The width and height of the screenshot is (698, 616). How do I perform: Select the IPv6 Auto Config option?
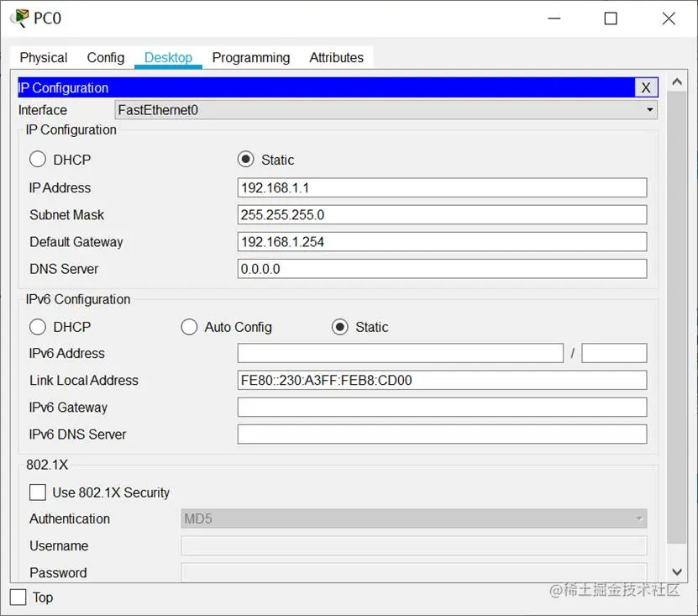coord(189,327)
